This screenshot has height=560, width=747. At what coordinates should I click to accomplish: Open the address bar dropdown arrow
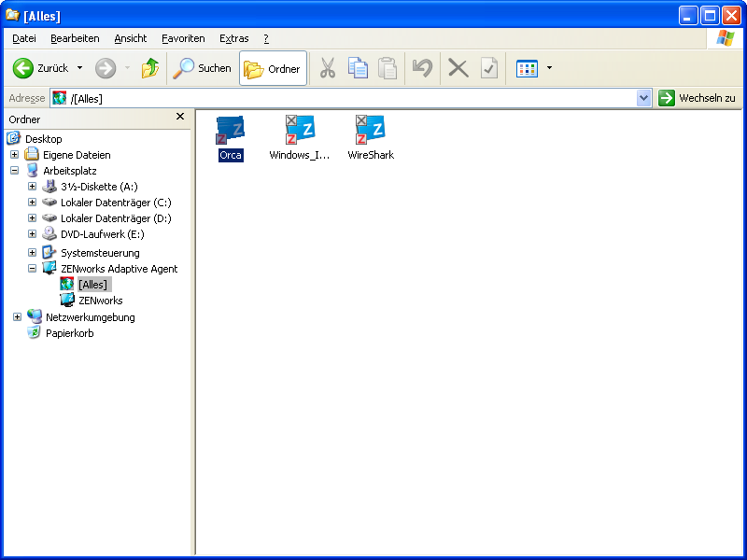[x=643, y=98]
